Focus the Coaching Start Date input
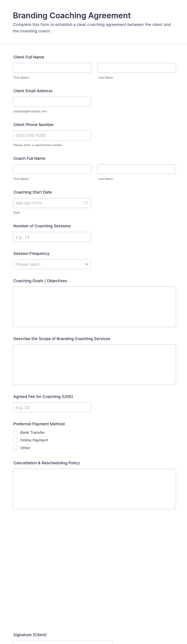 pos(47,203)
